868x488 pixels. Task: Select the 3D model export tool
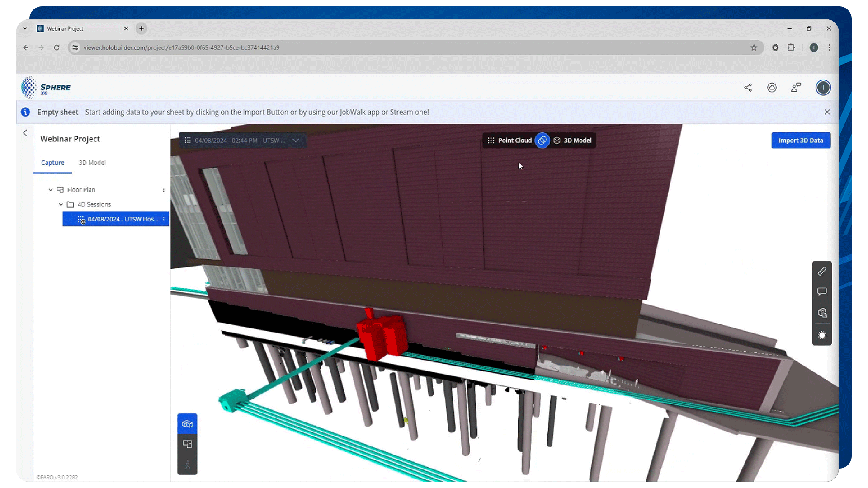[822, 313]
